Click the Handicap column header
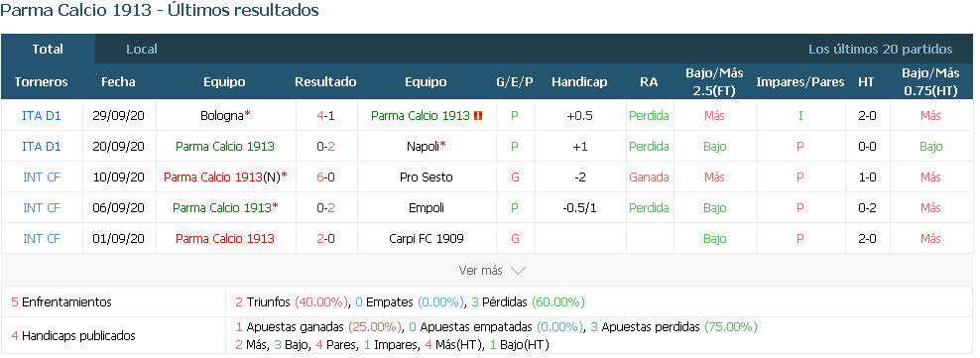This screenshot has width=980, height=358. coord(579,82)
